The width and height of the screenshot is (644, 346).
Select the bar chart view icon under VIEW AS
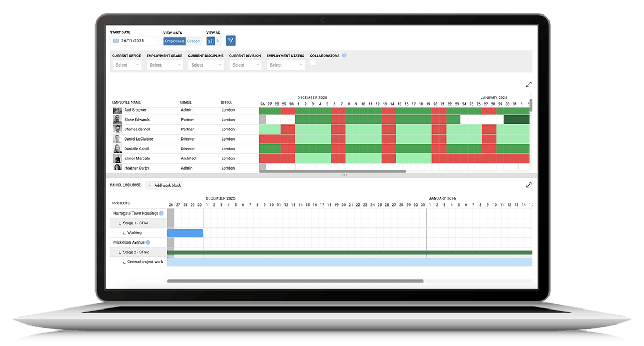[x=210, y=41]
